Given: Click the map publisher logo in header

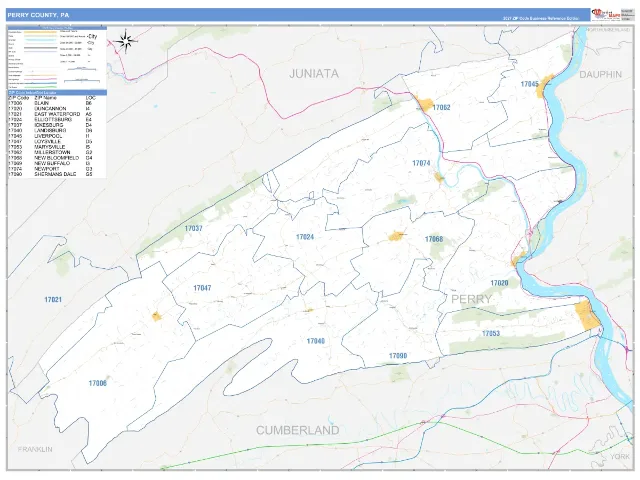Looking at the screenshot, I should coord(606,14).
